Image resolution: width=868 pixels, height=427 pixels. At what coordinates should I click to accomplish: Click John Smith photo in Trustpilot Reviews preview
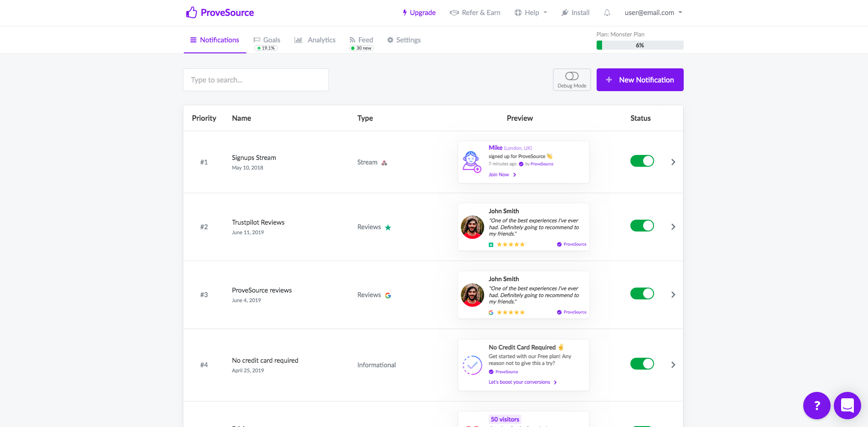(x=473, y=227)
